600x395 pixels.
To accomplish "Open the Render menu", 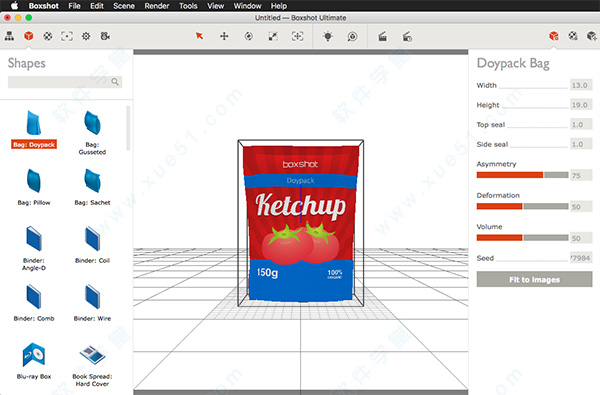I will 157,6.
